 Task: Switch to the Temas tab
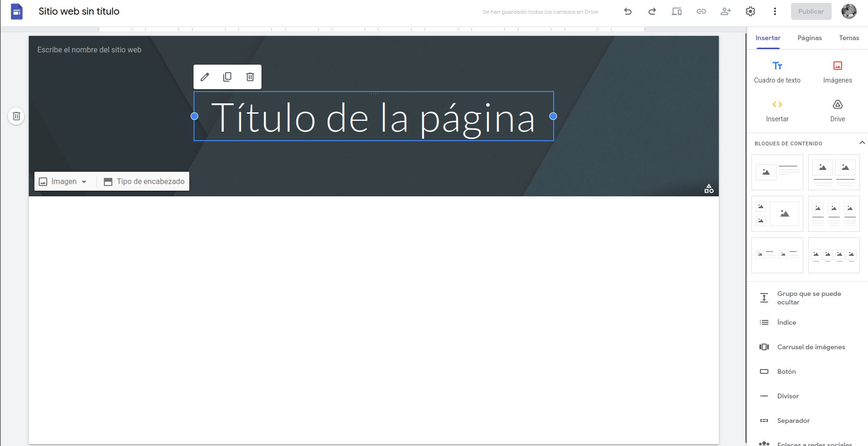coord(849,38)
